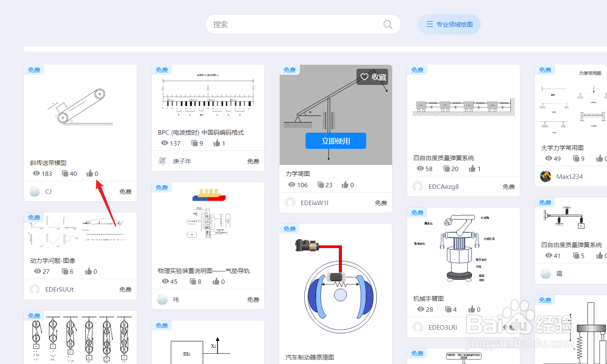The width and height of the screenshot is (607, 364).
Task: Click the thumbs-up icon on 斜传送带模型
Action: tap(89, 174)
